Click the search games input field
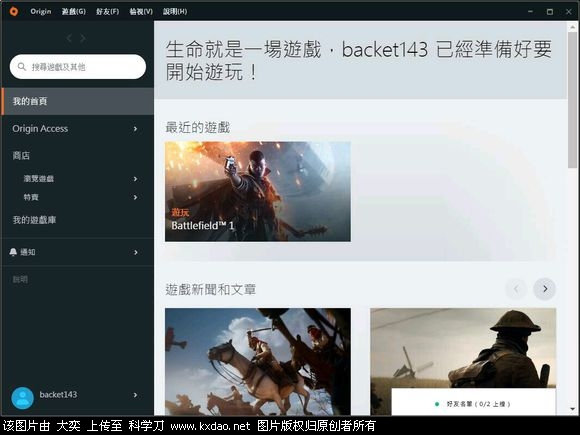Viewport: 580px width, 435px height. pyautogui.click(x=78, y=67)
